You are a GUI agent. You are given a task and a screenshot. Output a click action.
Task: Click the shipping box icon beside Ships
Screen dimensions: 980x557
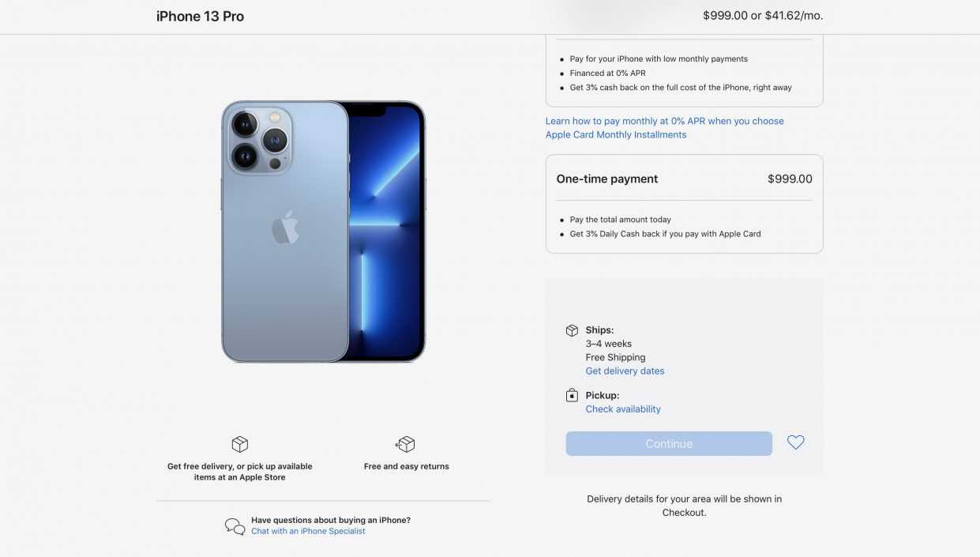[572, 330]
